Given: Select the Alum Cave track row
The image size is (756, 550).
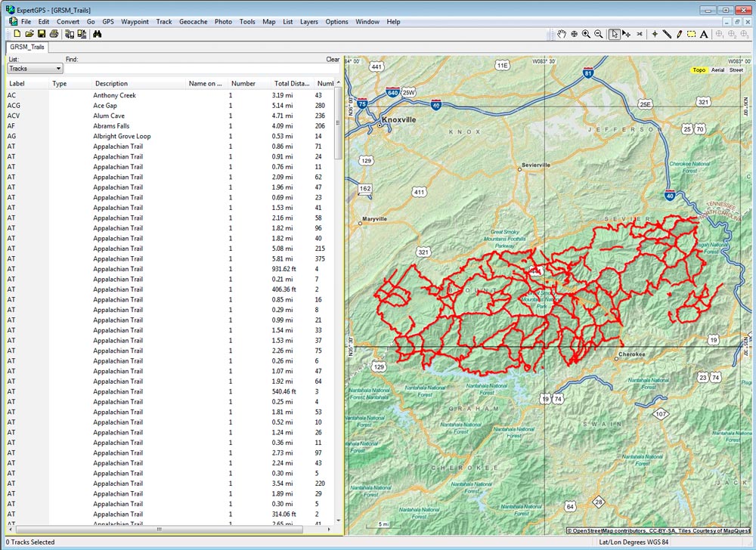Looking at the screenshot, I should pos(169,116).
